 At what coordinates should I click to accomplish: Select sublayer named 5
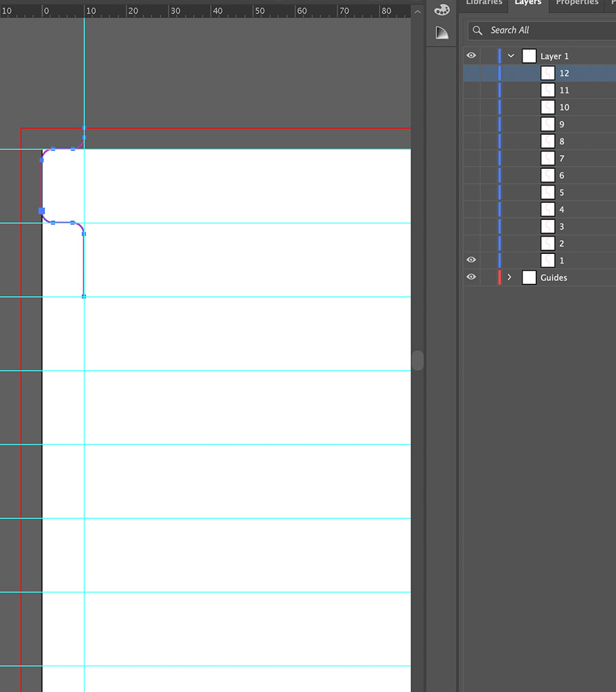(562, 192)
